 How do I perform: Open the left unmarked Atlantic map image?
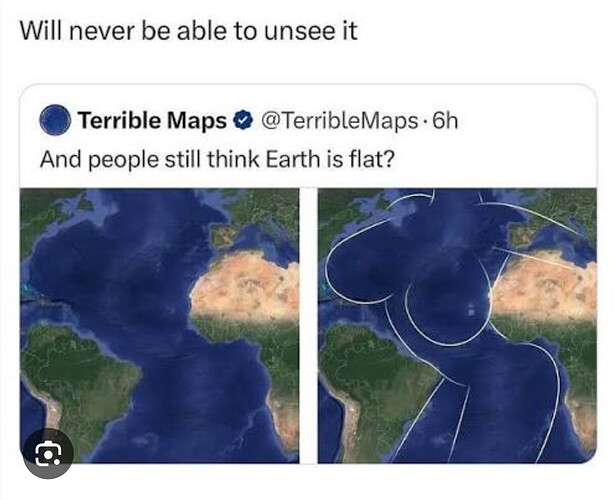pos(159,323)
